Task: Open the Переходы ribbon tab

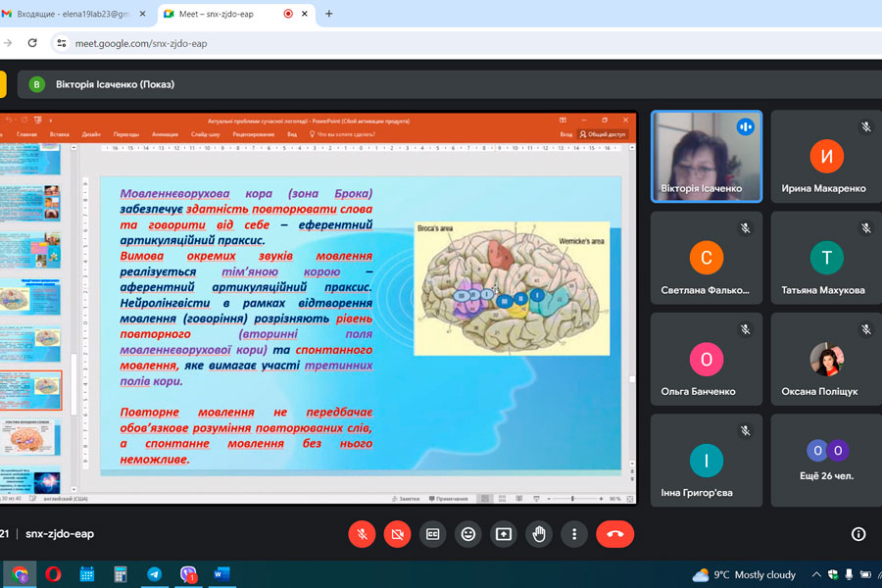Action: [126, 134]
